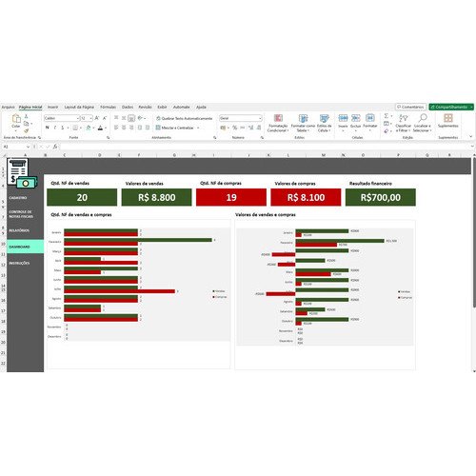Expand the Mesclar e Centralizar arrow
476x476 pixels.
[x=198, y=128]
